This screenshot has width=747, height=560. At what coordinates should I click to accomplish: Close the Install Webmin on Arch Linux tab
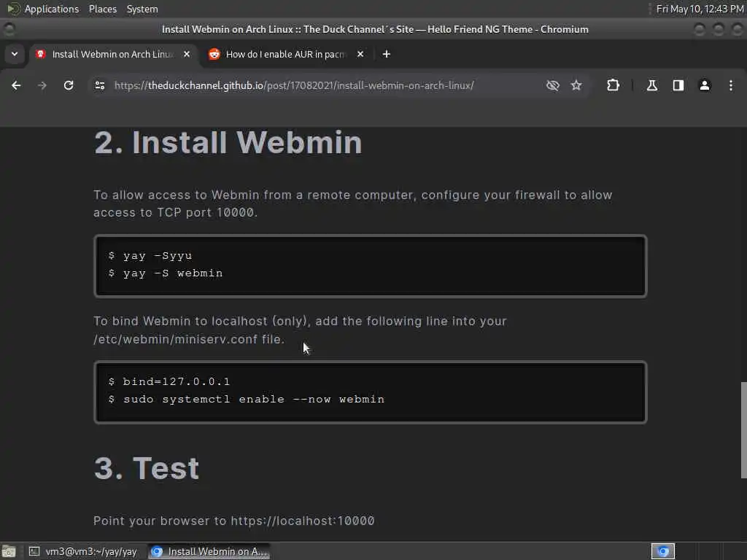(x=187, y=54)
